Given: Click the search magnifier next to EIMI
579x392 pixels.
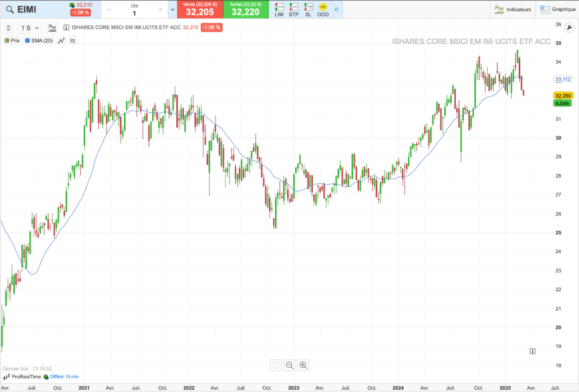Looking at the screenshot, I should click(x=10, y=10).
